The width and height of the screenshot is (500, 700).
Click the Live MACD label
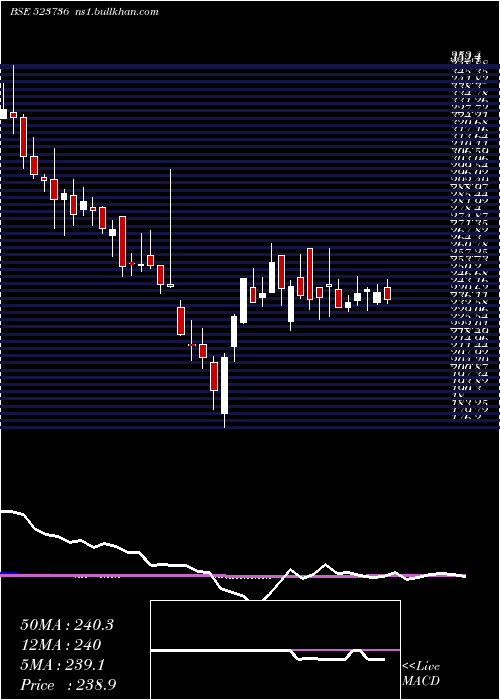[x=421, y=673]
